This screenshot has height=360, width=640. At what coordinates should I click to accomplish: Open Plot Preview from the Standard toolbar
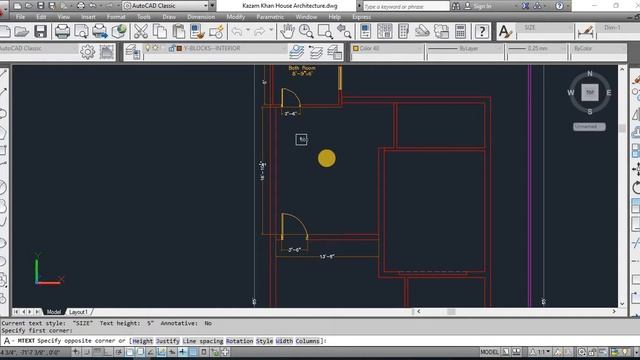[x=81, y=31]
